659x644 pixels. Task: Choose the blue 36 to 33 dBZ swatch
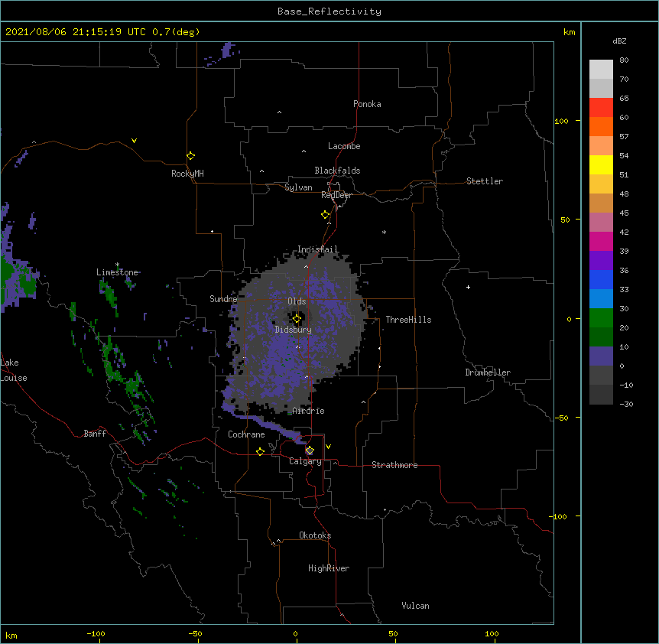click(x=601, y=279)
